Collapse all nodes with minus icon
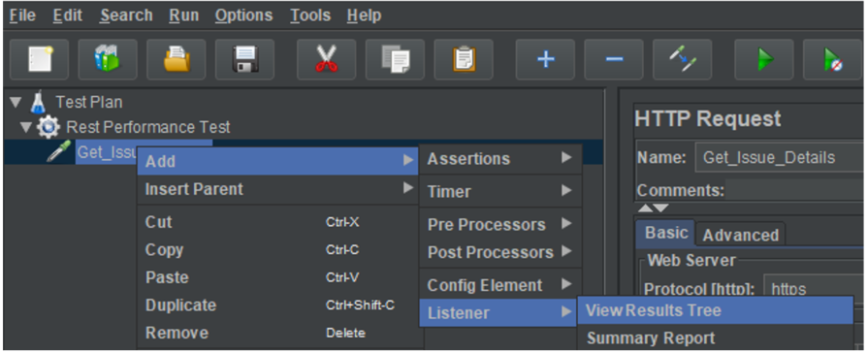 (x=614, y=59)
